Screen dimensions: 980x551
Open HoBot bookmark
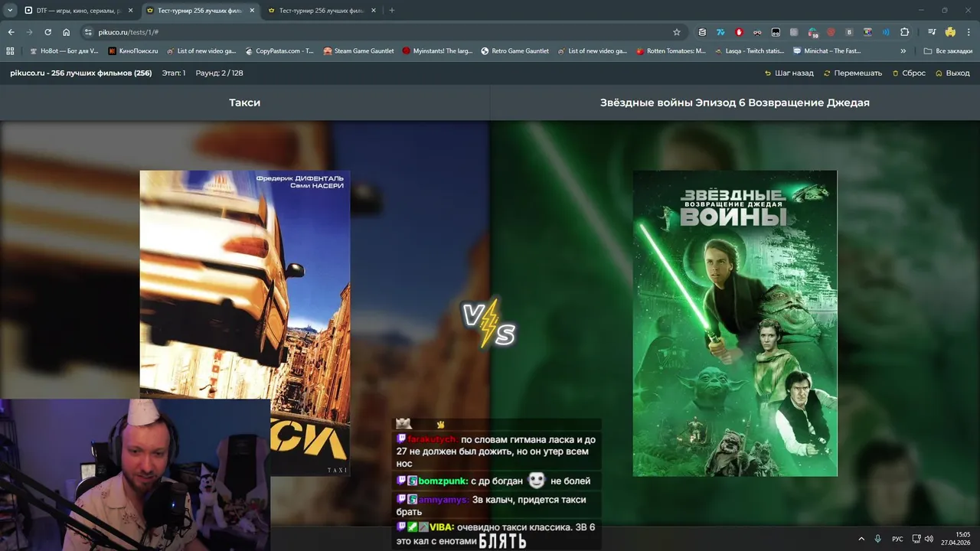[64, 51]
